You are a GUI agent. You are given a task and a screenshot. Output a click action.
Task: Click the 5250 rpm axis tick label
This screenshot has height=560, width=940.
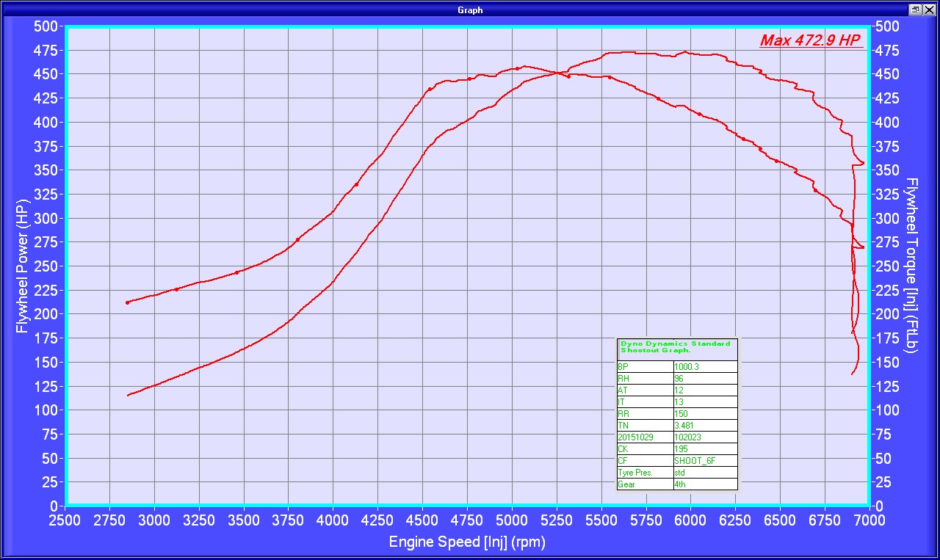click(556, 520)
